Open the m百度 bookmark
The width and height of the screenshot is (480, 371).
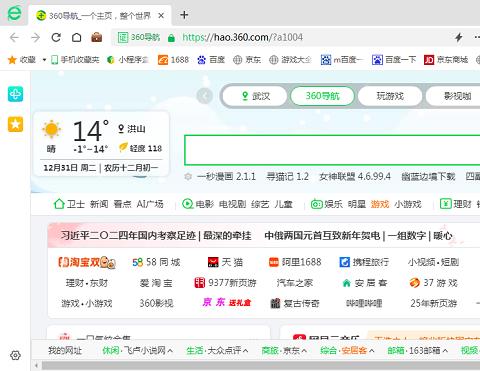pyautogui.click(x=342, y=60)
